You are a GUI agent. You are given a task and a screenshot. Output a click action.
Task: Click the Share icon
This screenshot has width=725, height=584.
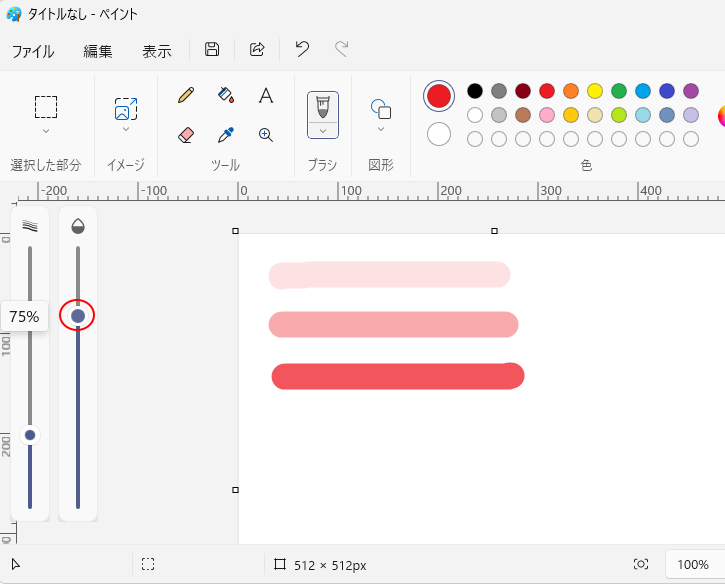(257, 50)
